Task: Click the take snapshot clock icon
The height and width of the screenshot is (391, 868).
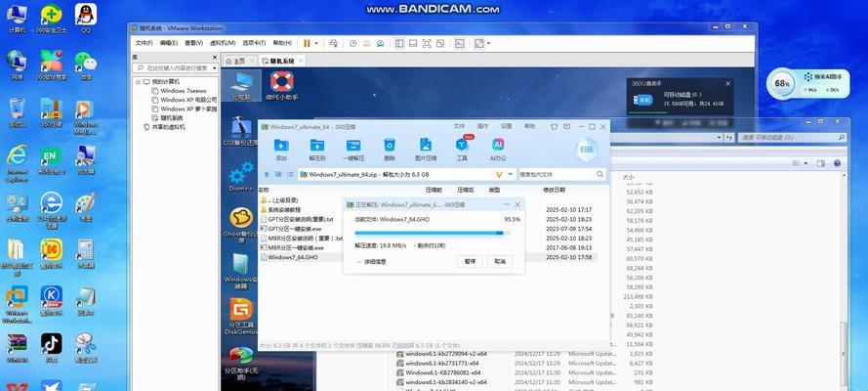Action: click(x=352, y=43)
